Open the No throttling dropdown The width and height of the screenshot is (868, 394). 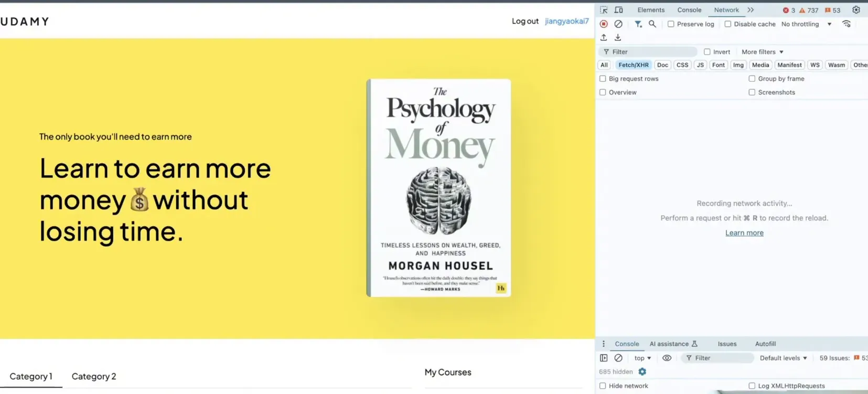point(806,24)
